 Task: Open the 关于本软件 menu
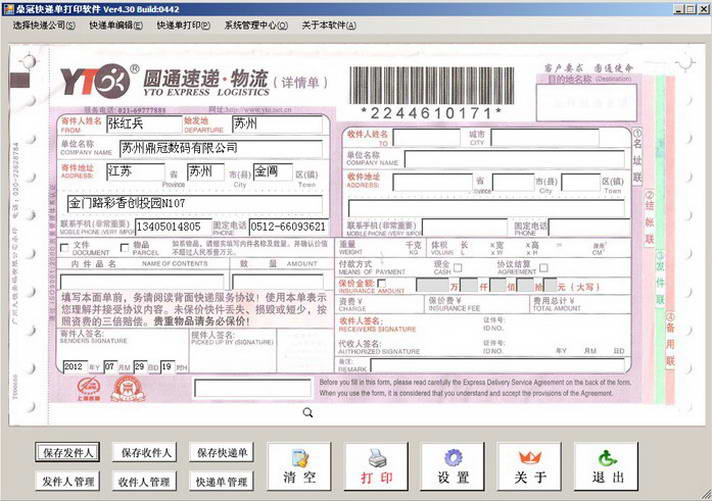click(329, 25)
